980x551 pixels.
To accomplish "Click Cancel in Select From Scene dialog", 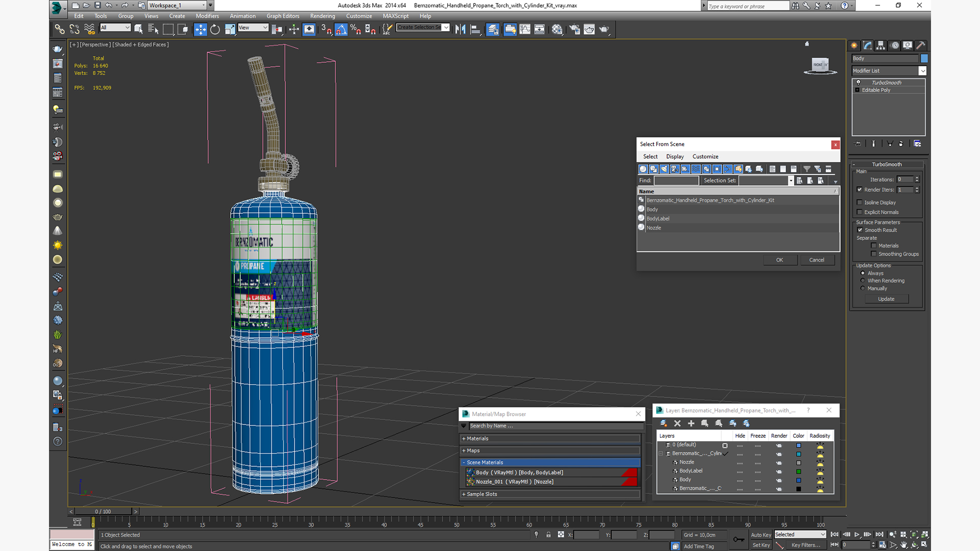I will coord(817,260).
